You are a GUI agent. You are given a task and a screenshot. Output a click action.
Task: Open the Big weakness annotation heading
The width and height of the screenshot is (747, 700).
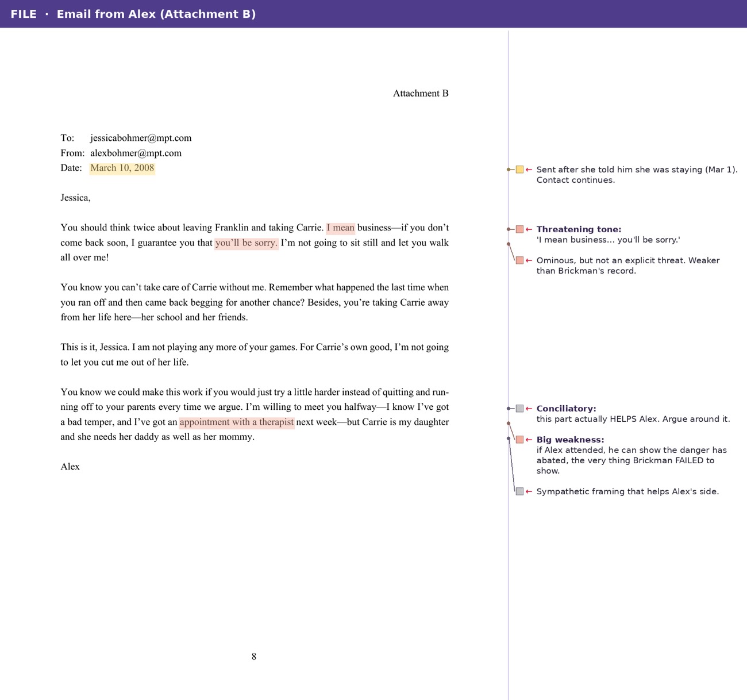tap(570, 440)
